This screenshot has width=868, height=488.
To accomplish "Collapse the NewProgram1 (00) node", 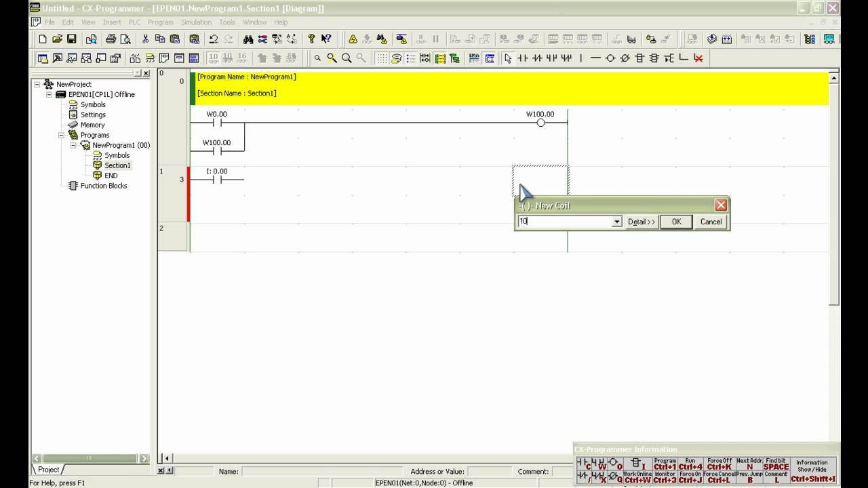I will [73, 145].
